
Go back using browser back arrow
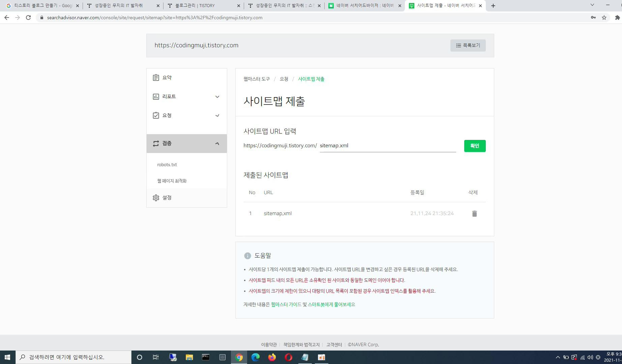pos(7,18)
